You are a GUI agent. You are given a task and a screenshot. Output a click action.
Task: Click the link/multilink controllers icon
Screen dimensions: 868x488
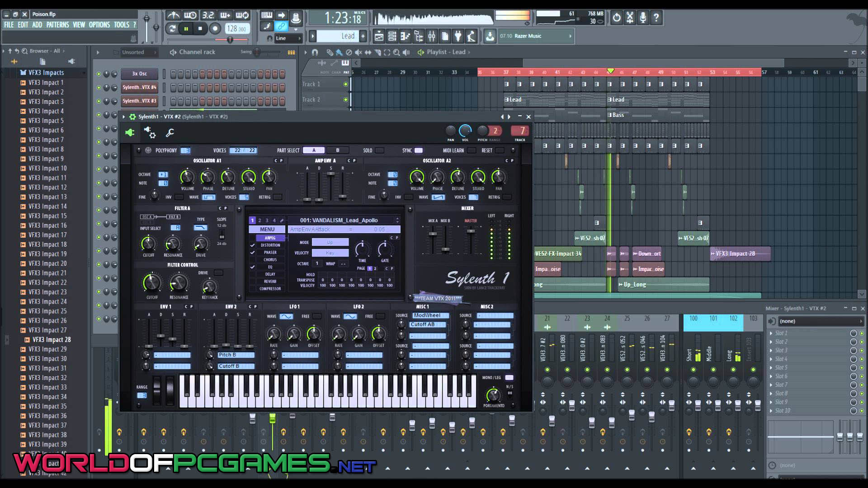[x=281, y=26]
